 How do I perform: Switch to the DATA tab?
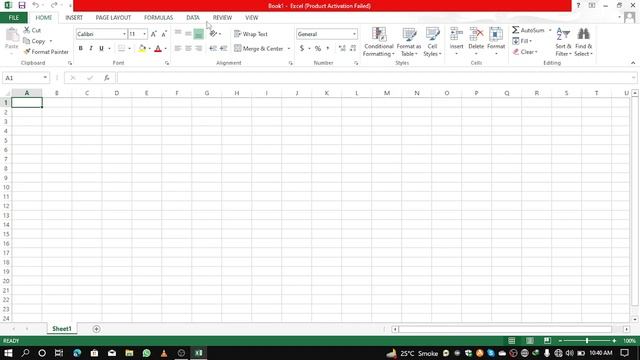(x=193, y=18)
